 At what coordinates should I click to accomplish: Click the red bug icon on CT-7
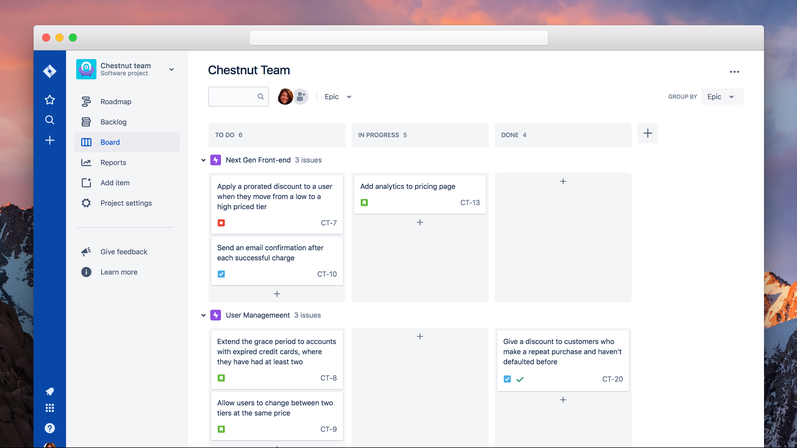pyautogui.click(x=221, y=223)
